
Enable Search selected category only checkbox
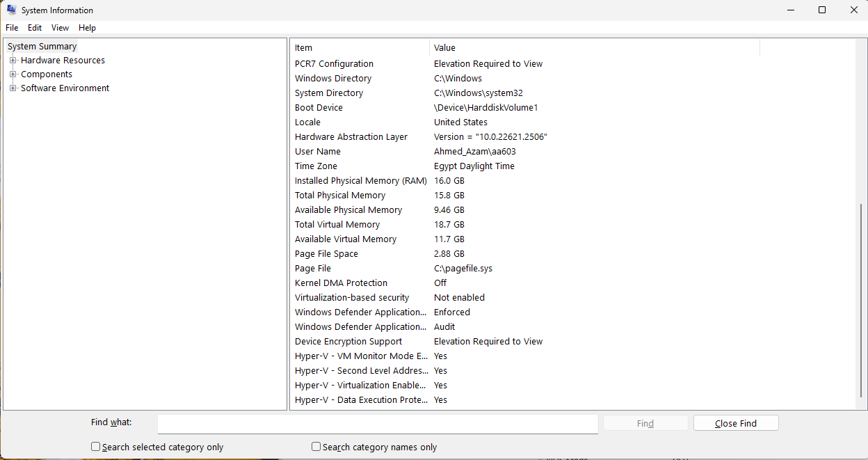click(x=96, y=447)
